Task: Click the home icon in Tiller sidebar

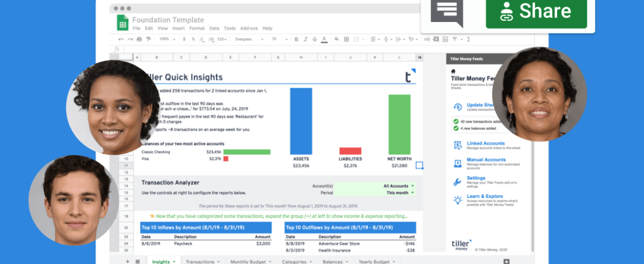Action: click(x=453, y=71)
